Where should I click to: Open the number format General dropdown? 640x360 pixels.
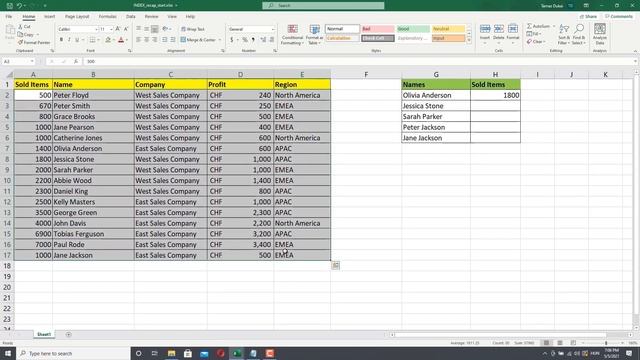pos(273,29)
